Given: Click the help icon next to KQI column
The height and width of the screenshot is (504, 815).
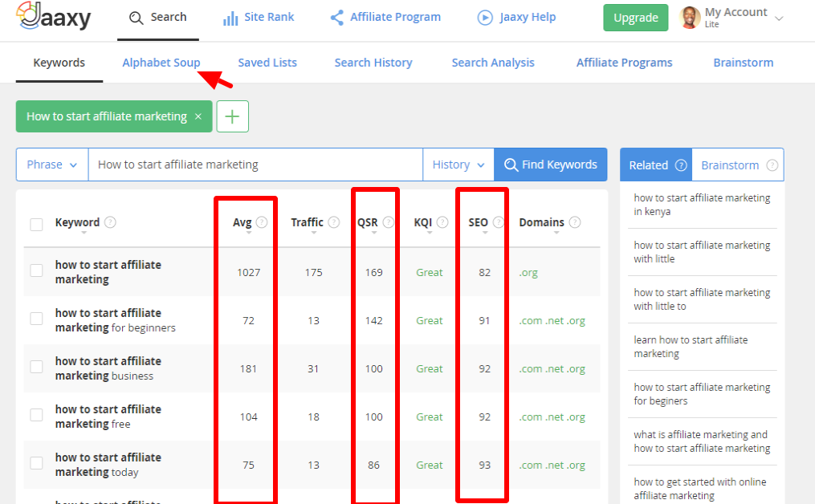Looking at the screenshot, I should tap(442, 222).
